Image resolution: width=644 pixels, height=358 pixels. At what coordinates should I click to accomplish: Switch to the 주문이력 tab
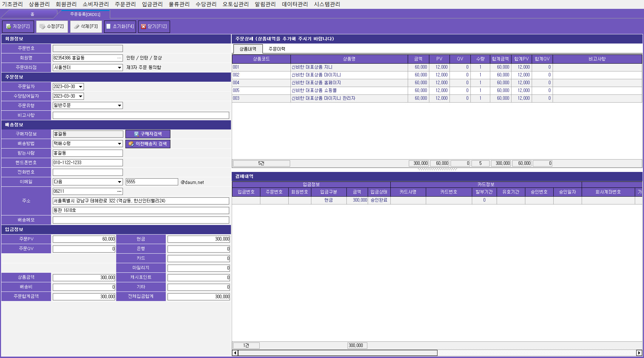[277, 49]
